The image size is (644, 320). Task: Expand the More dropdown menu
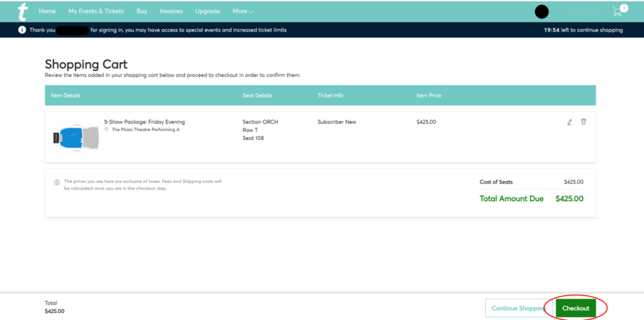click(x=243, y=11)
